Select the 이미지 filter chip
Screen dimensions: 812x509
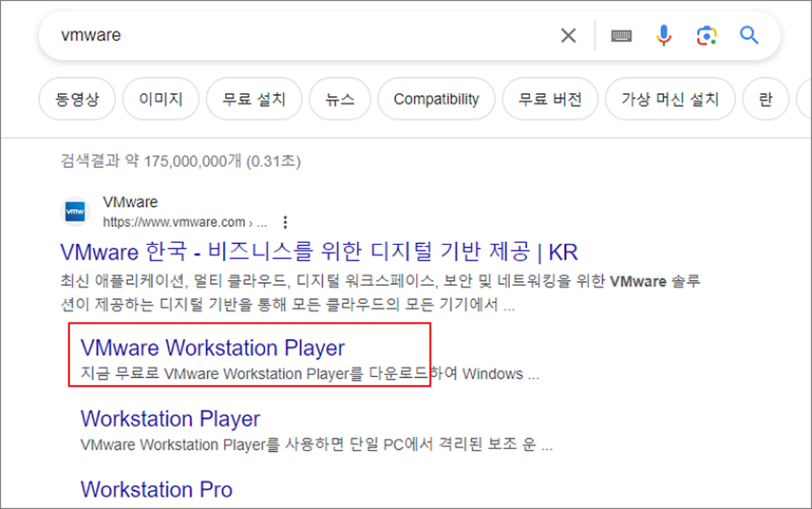(161, 99)
